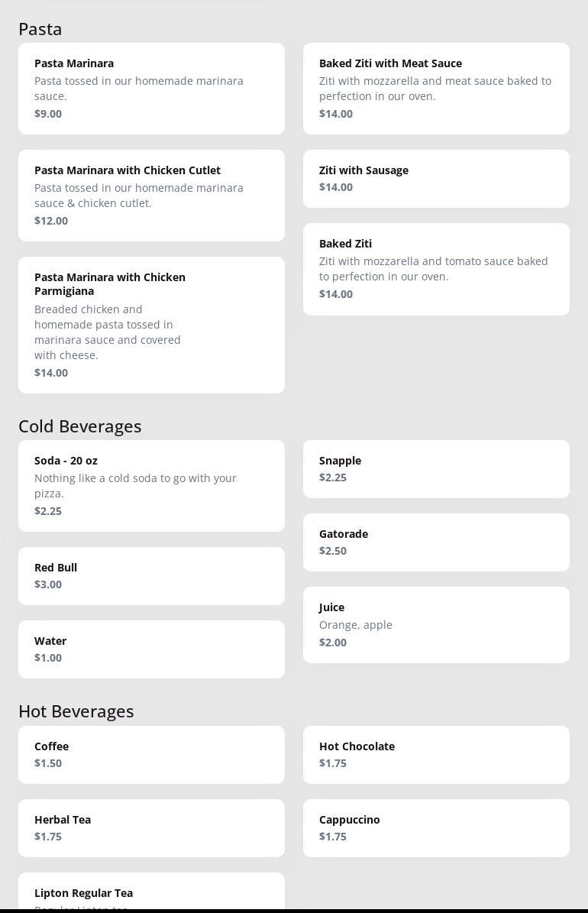Choose the Ziti with Sausage card
Image resolution: width=588 pixels, height=913 pixels.
click(436, 179)
